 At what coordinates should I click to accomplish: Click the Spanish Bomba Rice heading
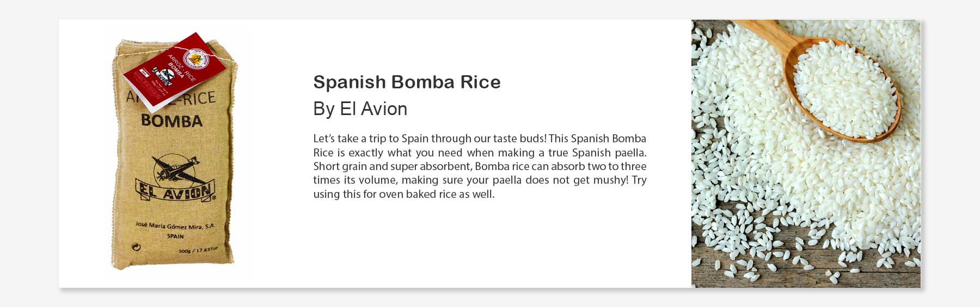pyautogui.click(x=407, y=82)
